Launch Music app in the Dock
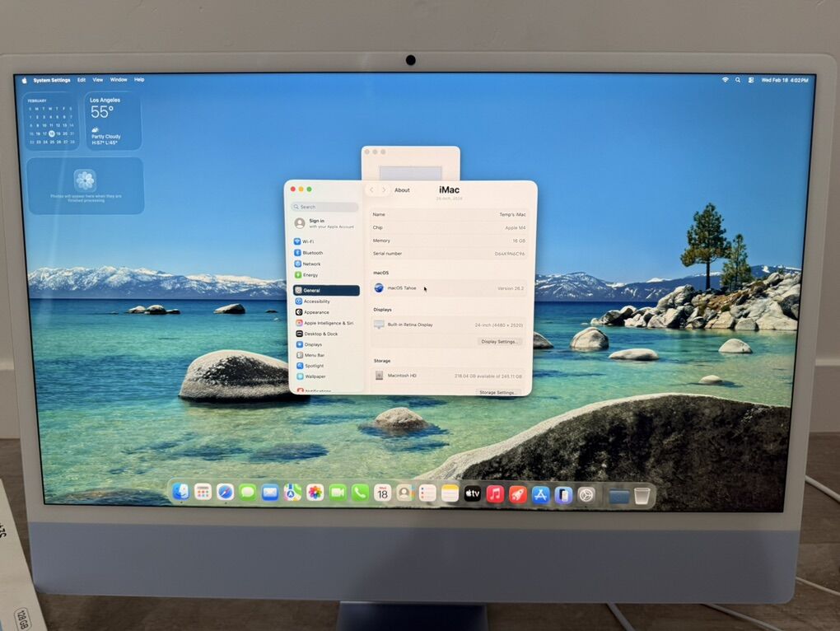This screenshot has width=840, height=631. click(x=495, y=493)
